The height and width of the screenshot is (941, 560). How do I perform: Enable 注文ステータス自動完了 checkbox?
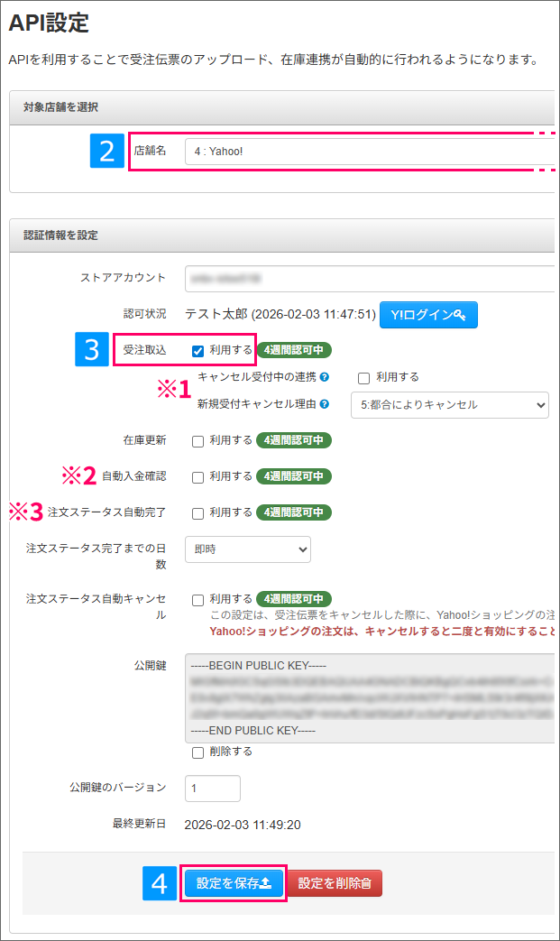(x=197, y=513)
